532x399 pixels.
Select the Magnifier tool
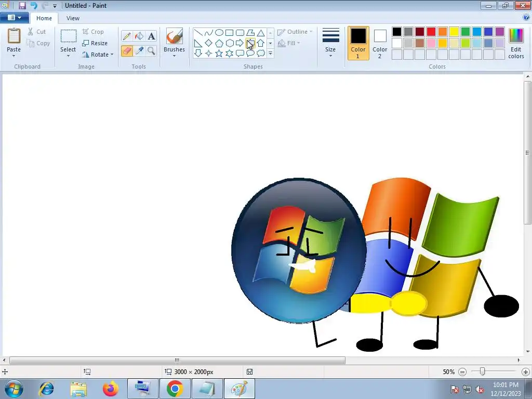coord(151,51)
